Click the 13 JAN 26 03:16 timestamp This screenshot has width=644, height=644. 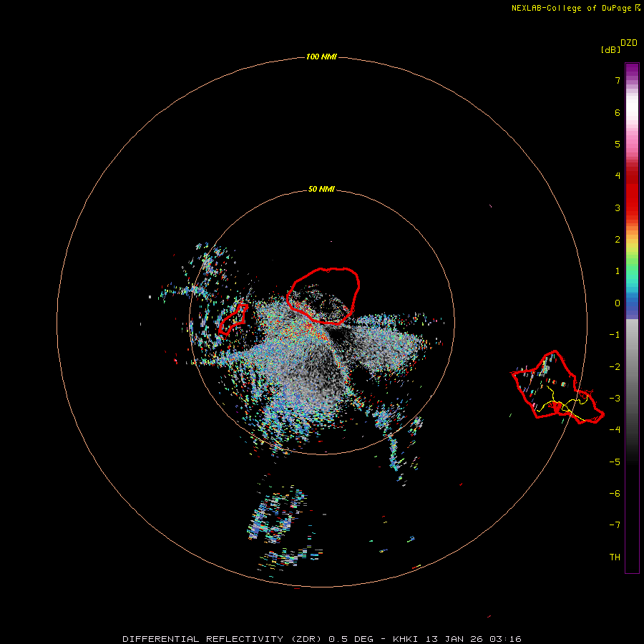pos(474,639)
